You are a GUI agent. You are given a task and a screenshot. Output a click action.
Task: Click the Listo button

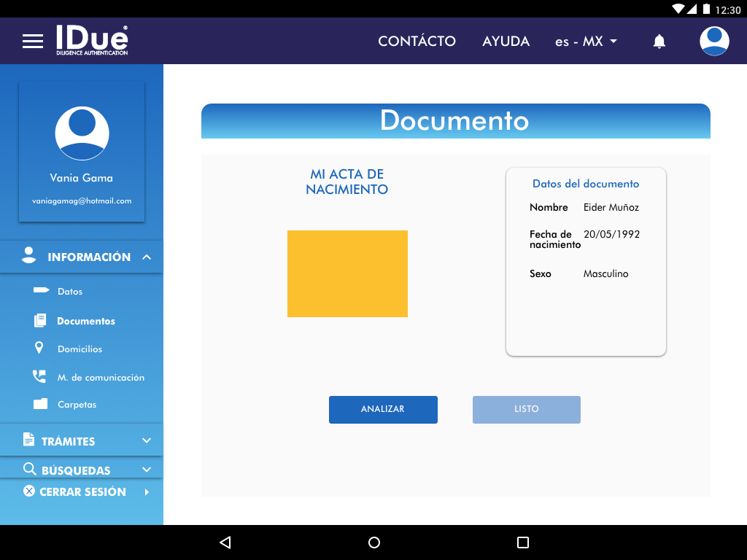[x=526, y=410]
